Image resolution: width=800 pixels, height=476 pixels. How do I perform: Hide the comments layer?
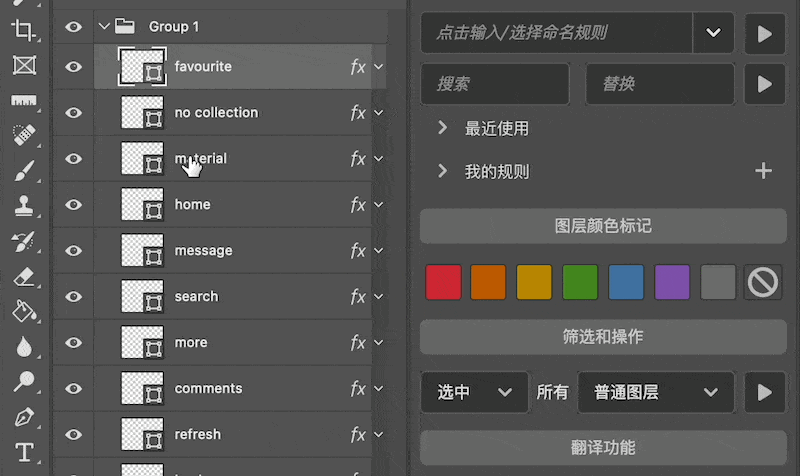(x=73, y=388)
